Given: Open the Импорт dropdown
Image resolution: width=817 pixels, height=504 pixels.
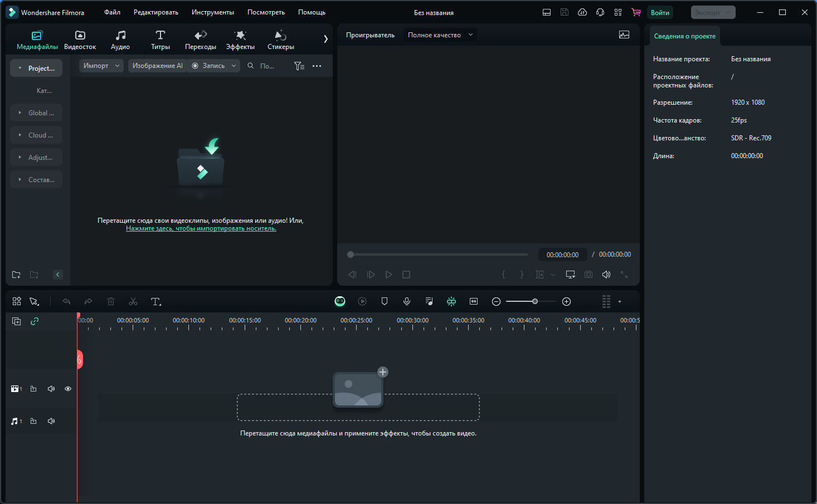Looking at the screenshot, I should (101, 66).
